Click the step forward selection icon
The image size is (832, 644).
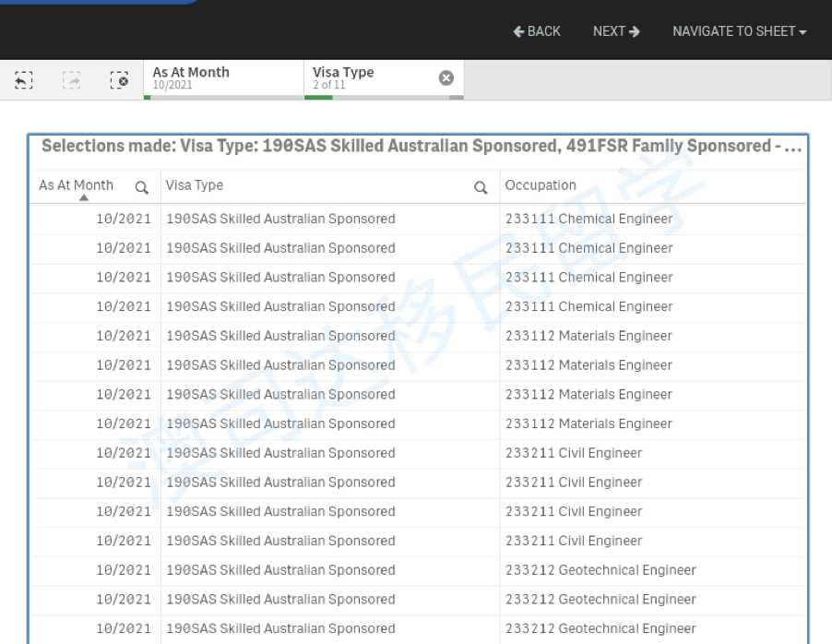pyautogui.click(x=71, y=80)
